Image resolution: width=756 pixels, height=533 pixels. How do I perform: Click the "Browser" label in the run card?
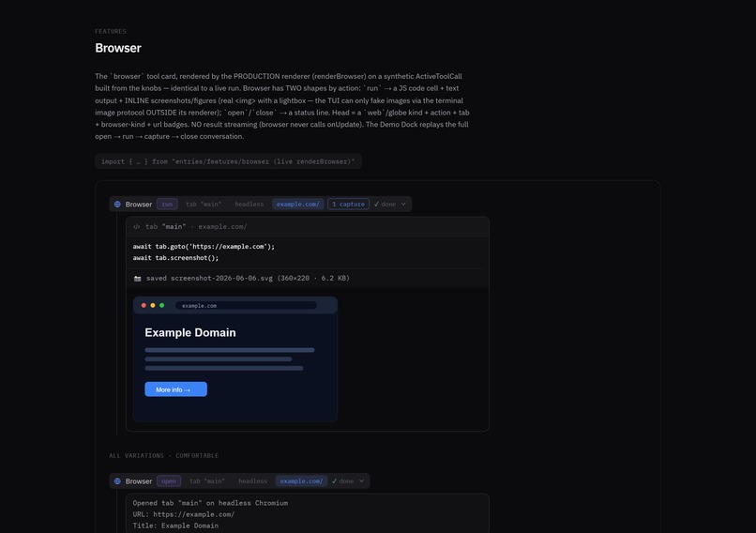click(x=139, y=204)
